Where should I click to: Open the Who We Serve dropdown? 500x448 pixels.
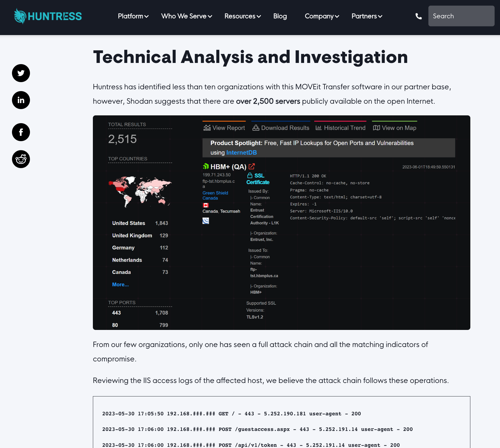186,16
